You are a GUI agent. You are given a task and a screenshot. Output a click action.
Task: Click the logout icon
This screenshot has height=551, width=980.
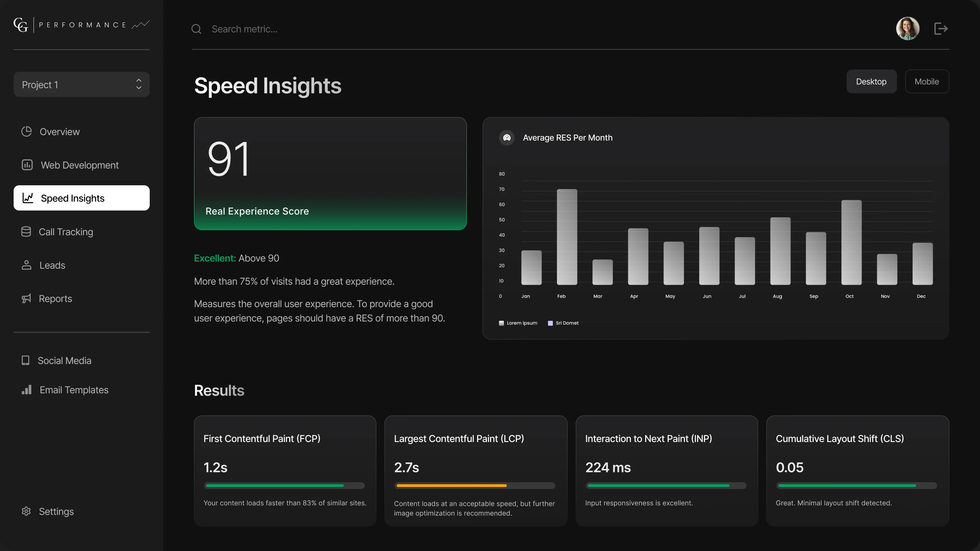pyautogui.click(x=941, y=29)
